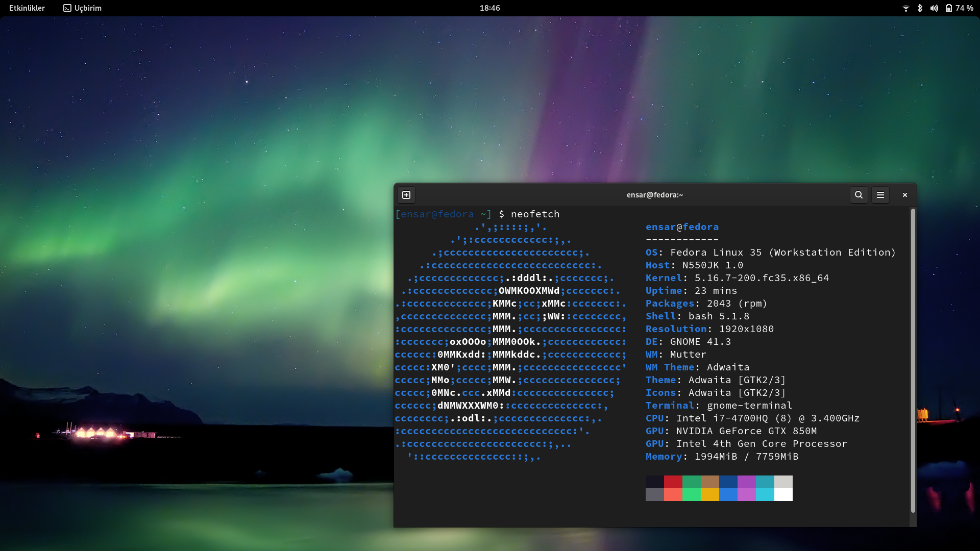
Task: Close the terminal window
Action: [x=905, y=195]
